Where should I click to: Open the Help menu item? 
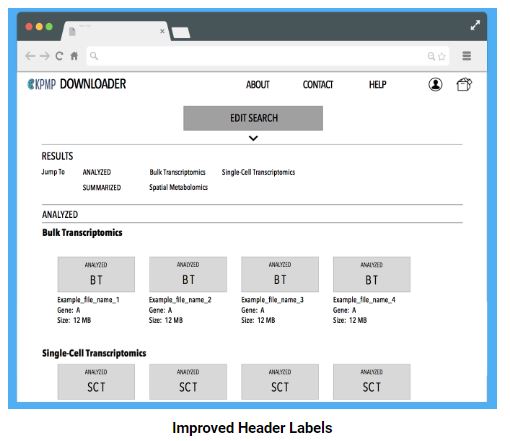[x=377, y=85]
